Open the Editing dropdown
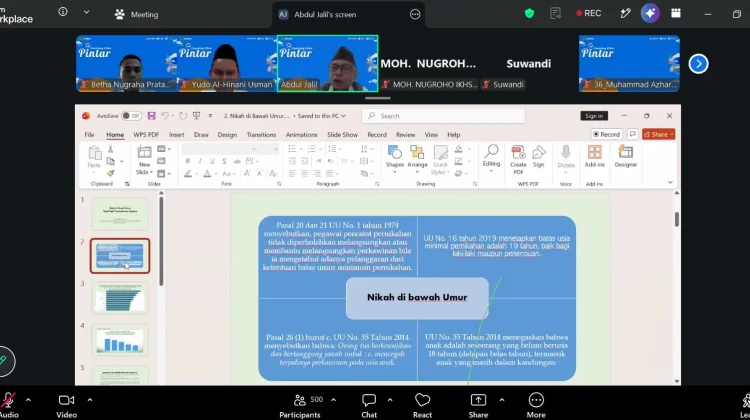Screen dimensions: 750x420 pyautogui.click(x=491, y=159)
